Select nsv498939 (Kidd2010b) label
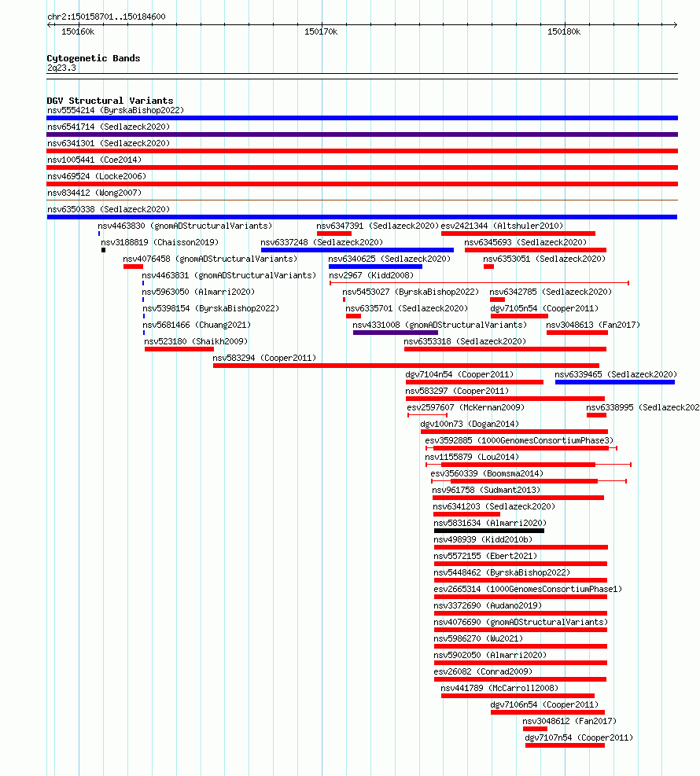Screen dimensions: 700x776 [483, 539]
